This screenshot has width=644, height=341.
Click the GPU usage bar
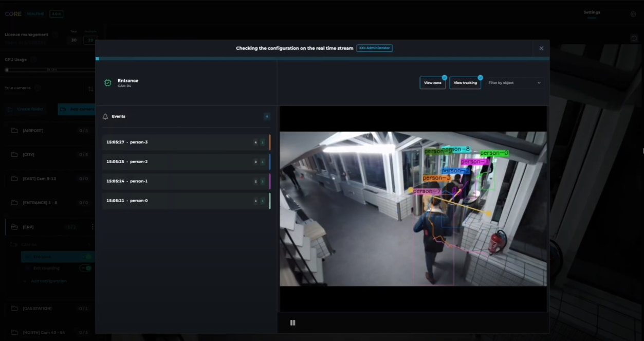coord(51,70)
